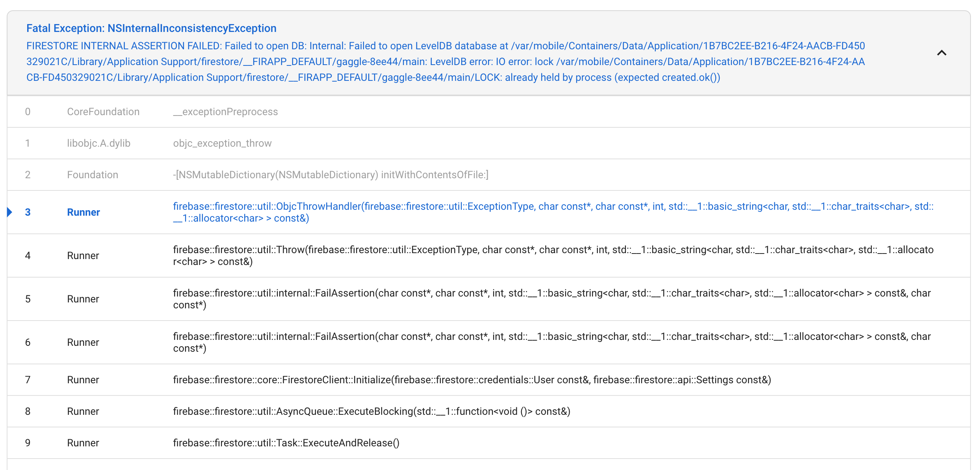The height and width of the screenshot is (470, 980).
Task: Click the CoreFoundation module name
Action: click(x=103, y=112)
